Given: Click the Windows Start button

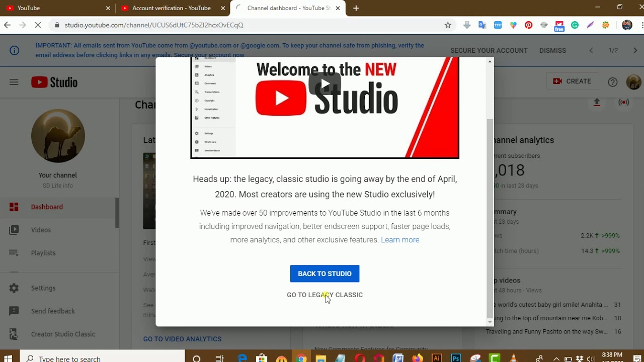Looking at the screenshot, I should 8,358.
